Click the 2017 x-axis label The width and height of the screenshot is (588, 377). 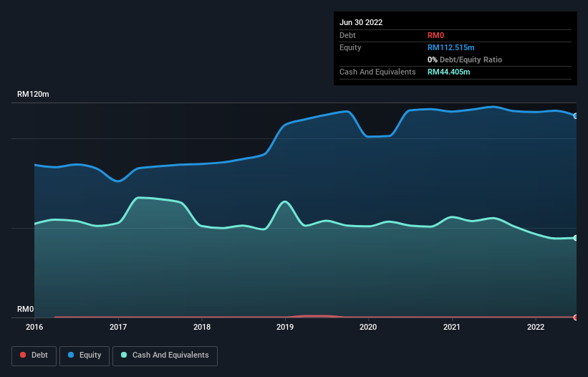coord(118,327)
